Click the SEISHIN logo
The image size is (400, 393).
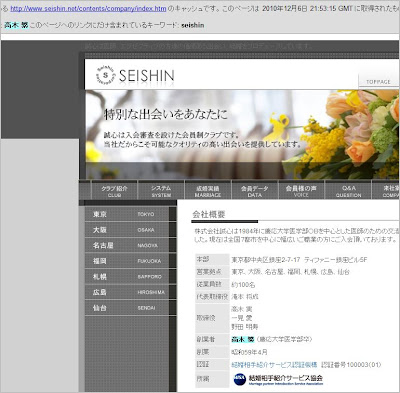click(135, 76)
